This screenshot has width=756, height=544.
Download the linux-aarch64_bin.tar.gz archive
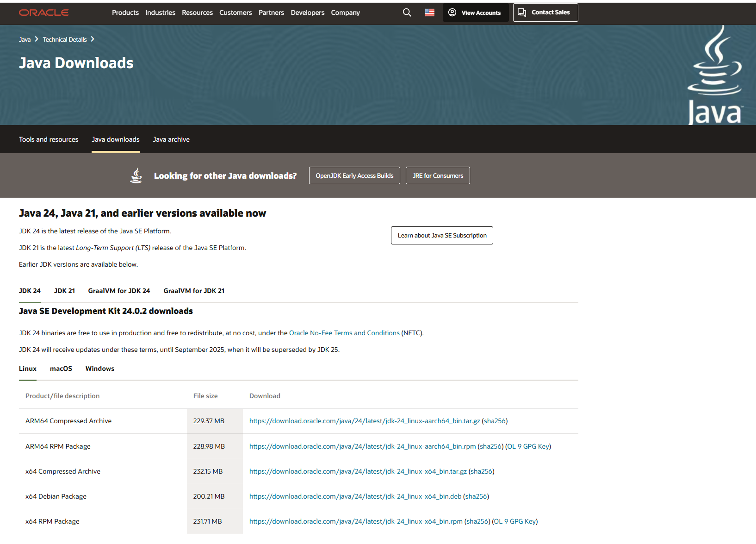point(365,421)
